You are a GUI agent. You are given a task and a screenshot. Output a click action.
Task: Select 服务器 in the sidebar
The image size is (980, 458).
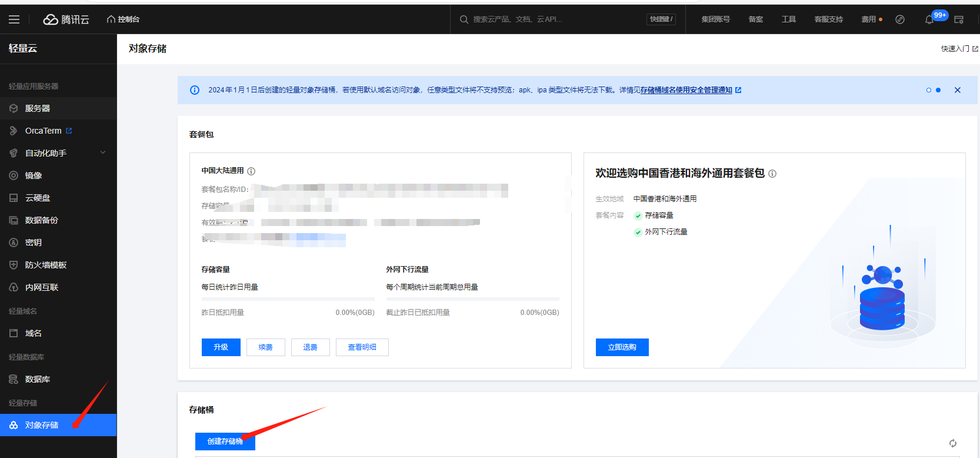coord(58,108)
